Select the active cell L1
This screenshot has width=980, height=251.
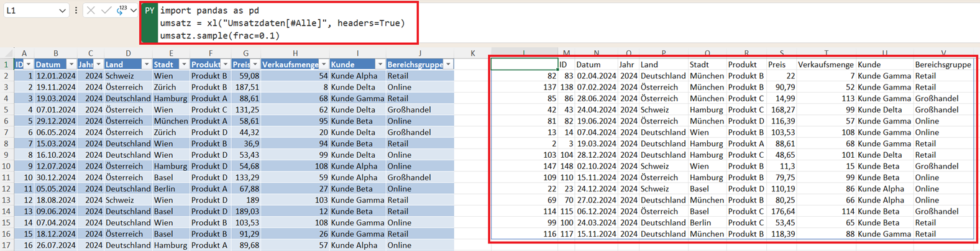[x=524, y=64]
